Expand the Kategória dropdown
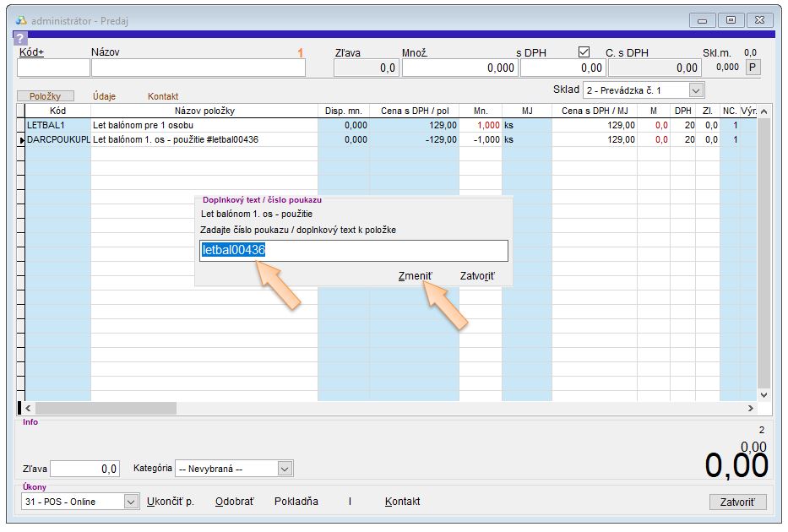 [285, 468]
